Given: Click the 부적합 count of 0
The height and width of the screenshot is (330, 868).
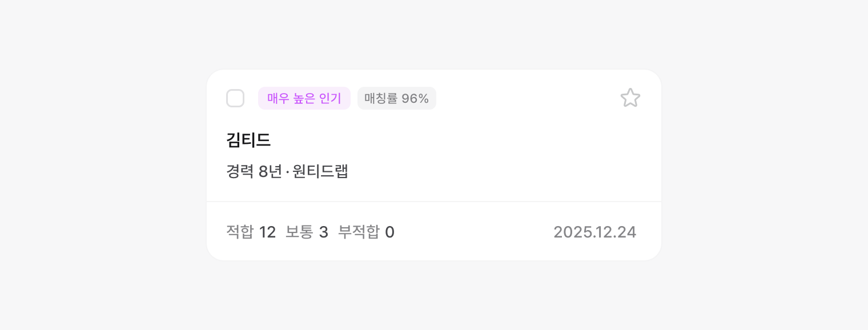Looking at the screenshot, I should pyautogui.click(x=389, y=232).
